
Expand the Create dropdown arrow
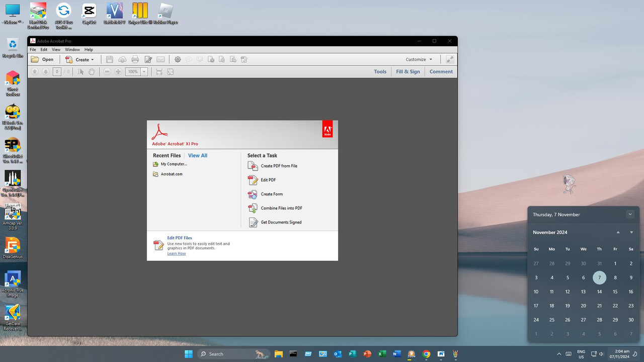pos(93,60)
